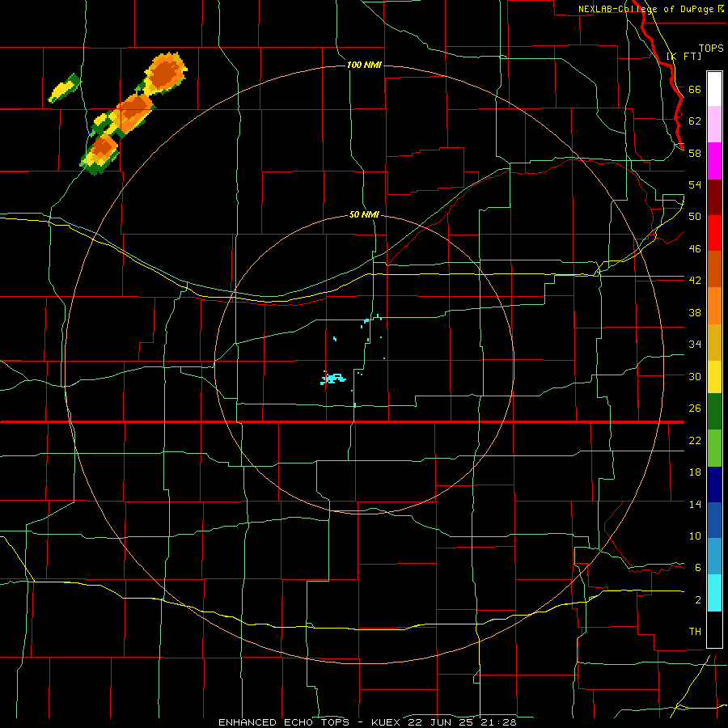Click the TOPS legend heading

click(x=711, y=48)
